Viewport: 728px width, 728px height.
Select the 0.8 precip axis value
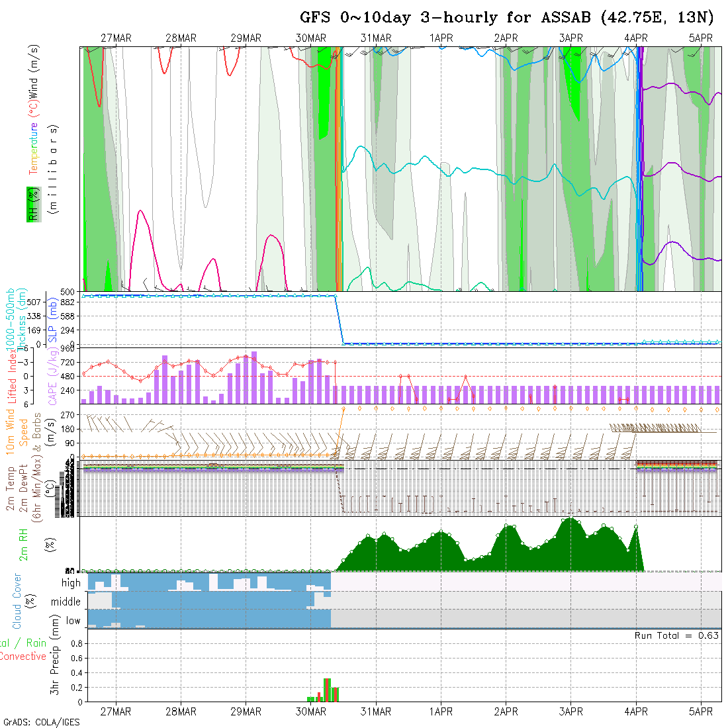coord(77,643)
